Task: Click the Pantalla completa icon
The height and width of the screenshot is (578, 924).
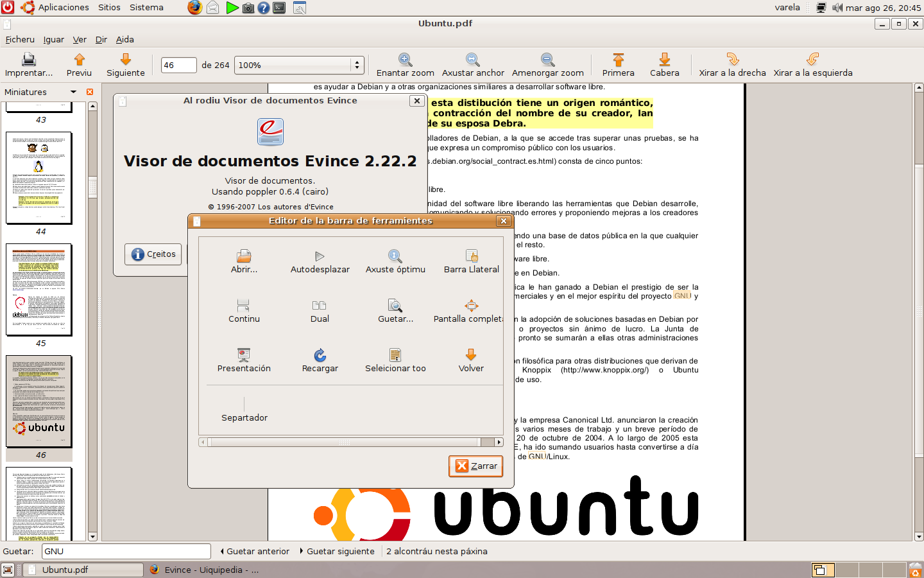Action: (471, 306)
